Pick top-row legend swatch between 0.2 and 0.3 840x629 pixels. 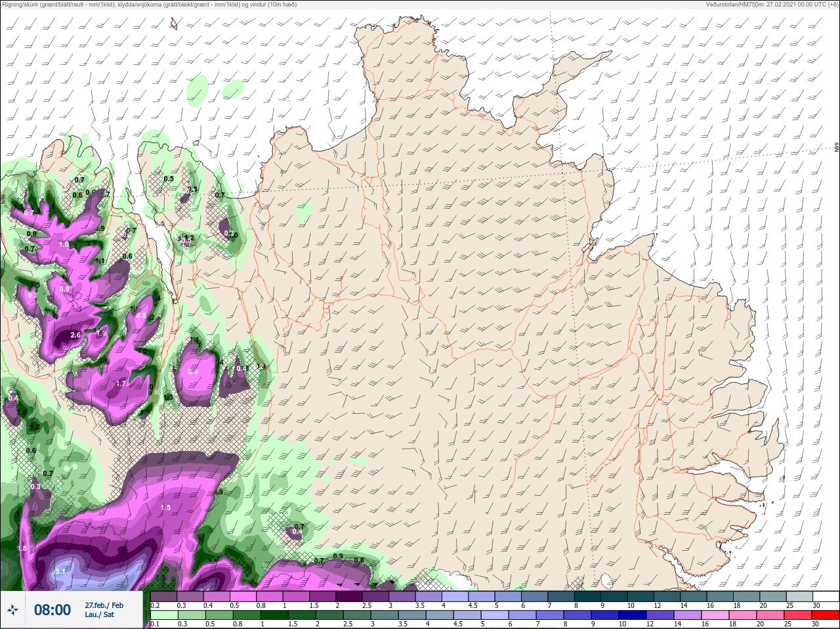tap(164, 597)
